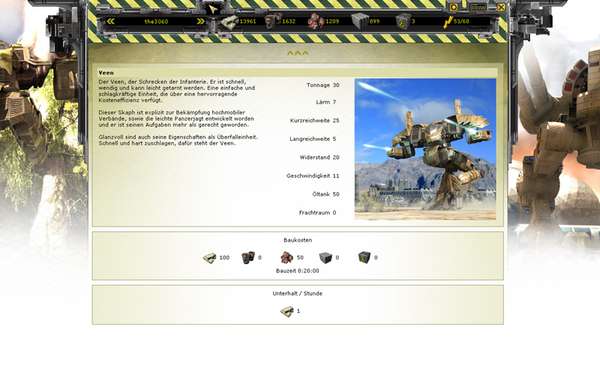Click the Langreichweite 5 stat
Viewport: 600px width, 378px height.
[x=313, y=139]
